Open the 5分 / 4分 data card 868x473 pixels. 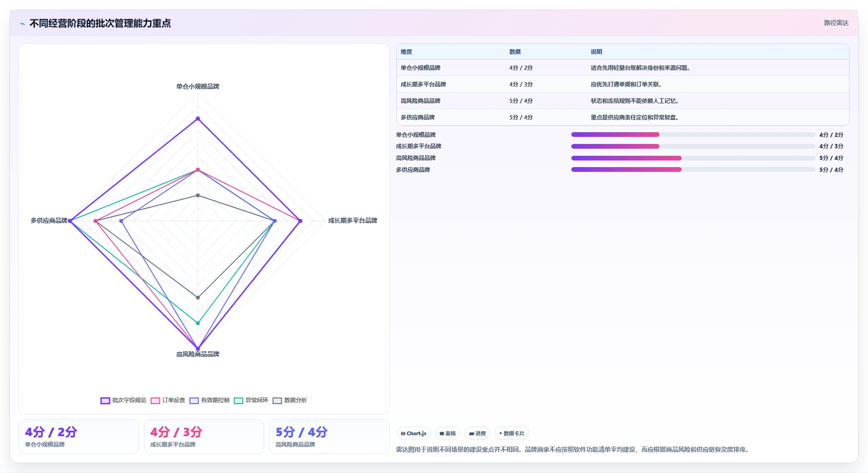[x=329, y=437]
